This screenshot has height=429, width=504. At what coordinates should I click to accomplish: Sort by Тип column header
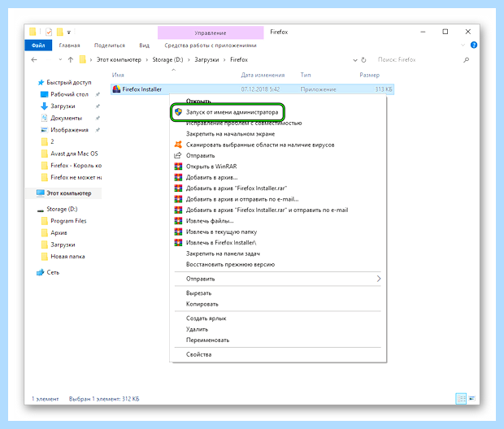point(306,75)
